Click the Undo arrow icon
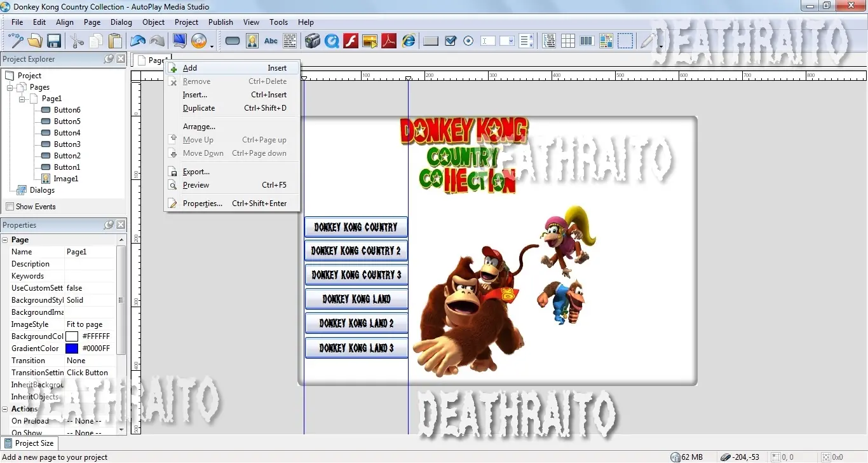 tap(138, 41)
